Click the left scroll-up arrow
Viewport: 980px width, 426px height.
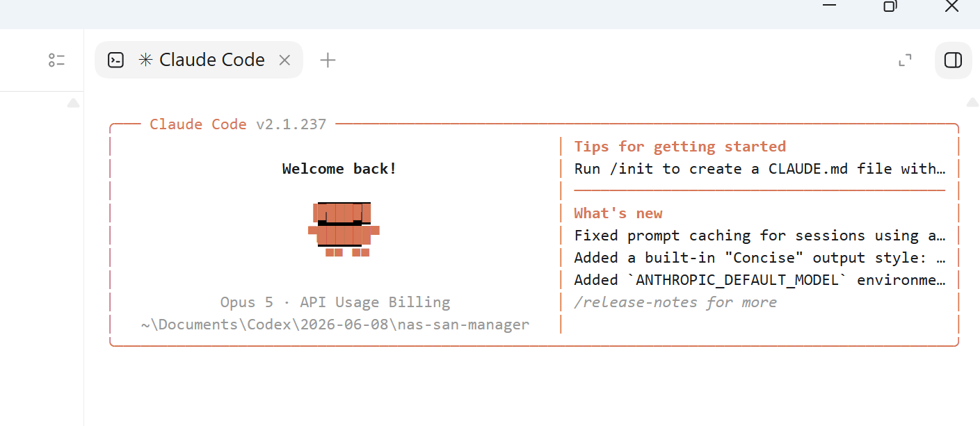pyautogui.click(x=73, y=103)
